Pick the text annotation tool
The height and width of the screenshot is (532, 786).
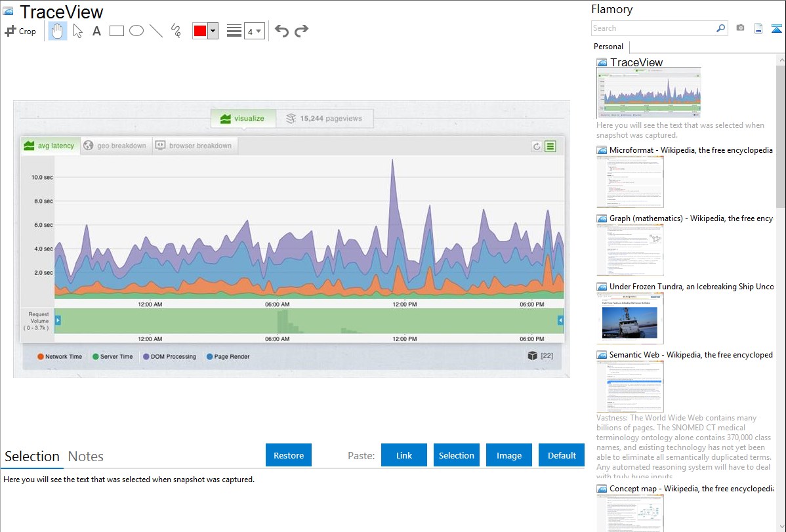pyautogui.click(x=96, y=31)
